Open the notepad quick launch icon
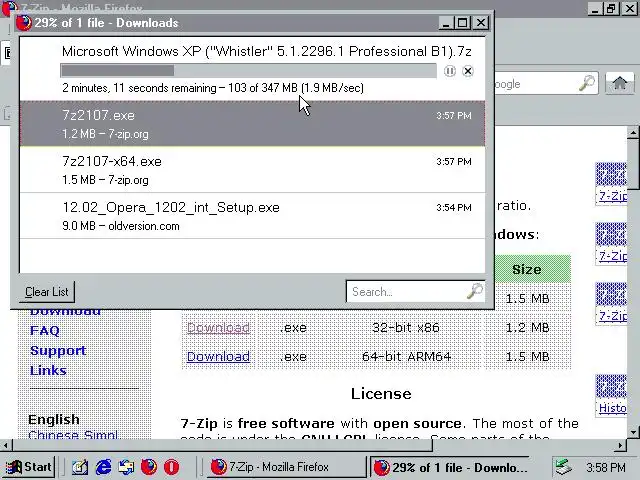640x480 pixels. tap(80, 467)
